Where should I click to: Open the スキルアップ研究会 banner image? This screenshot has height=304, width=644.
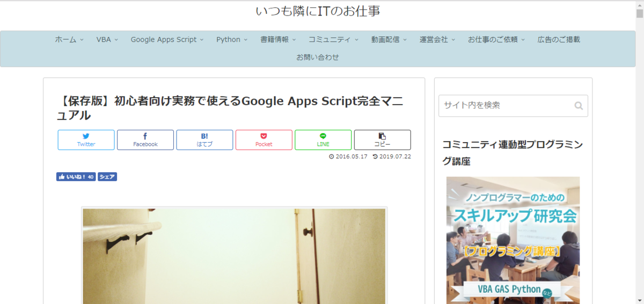[513, 240]
